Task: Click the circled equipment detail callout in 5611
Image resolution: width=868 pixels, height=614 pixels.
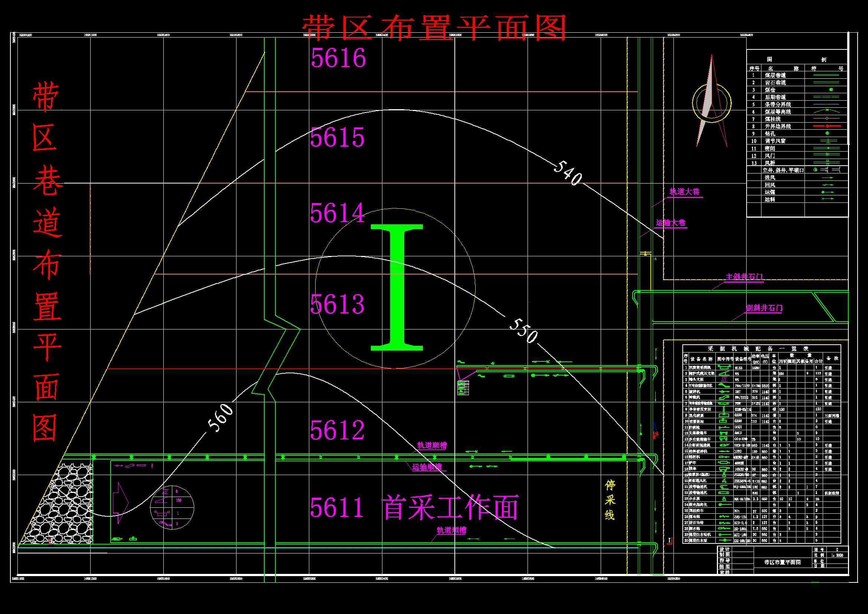Action: [172, 507]
